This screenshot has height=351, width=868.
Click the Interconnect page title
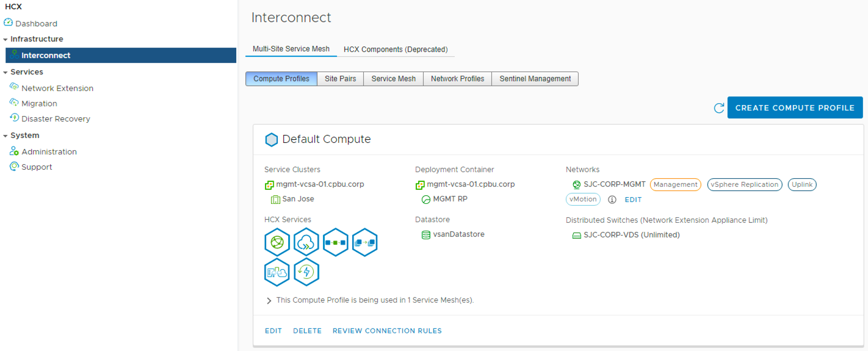(x=291, y=18)
